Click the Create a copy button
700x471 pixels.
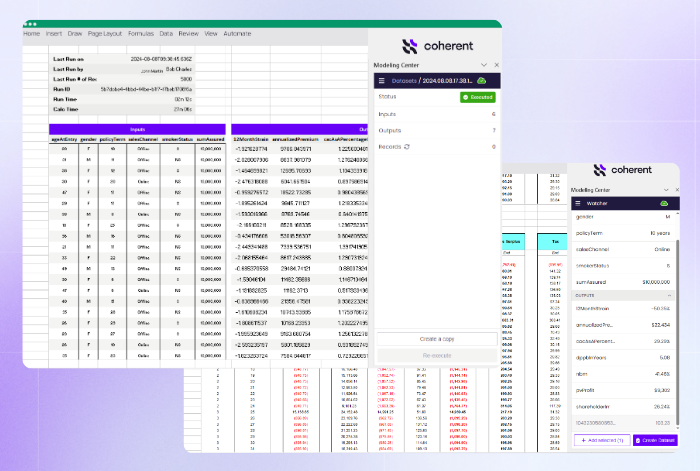click(435, 340)
